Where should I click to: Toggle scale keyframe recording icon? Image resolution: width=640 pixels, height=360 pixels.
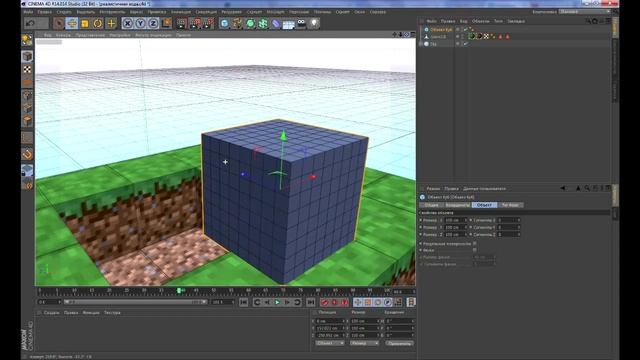point(368,302)
